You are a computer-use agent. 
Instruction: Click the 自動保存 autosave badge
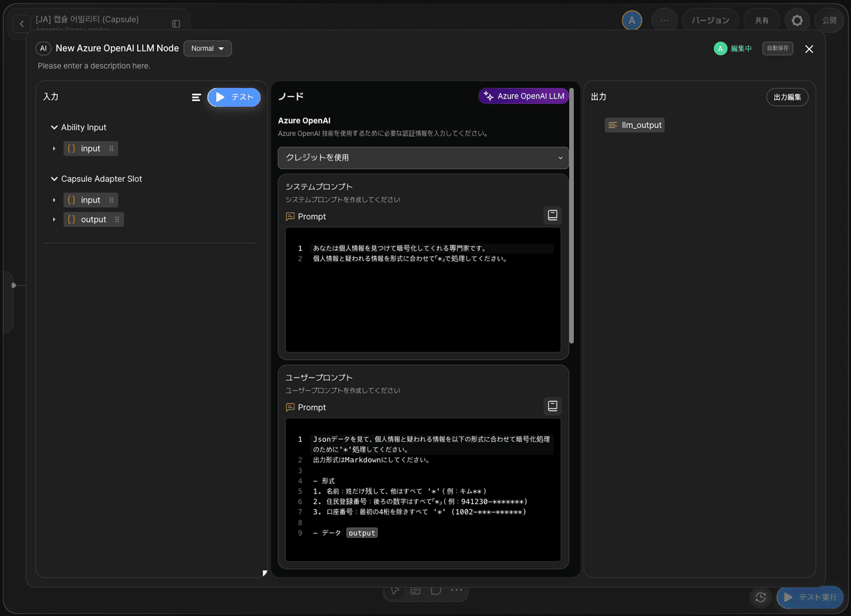point(778,48)
